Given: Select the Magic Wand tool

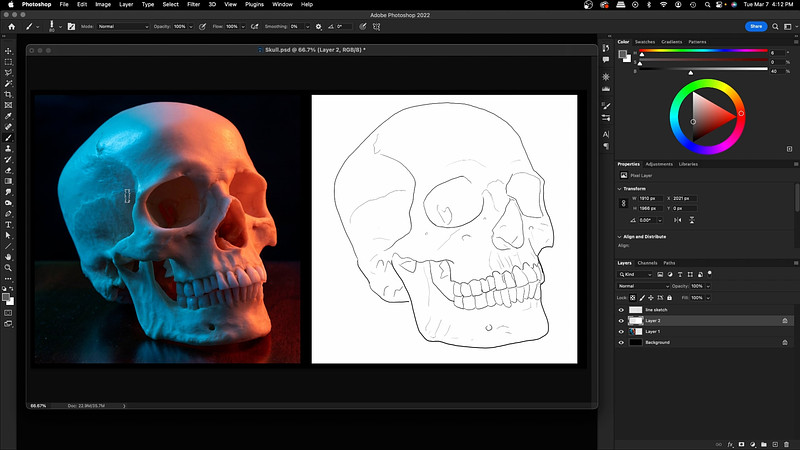Looking at the screenshot, I should point(8,84).
